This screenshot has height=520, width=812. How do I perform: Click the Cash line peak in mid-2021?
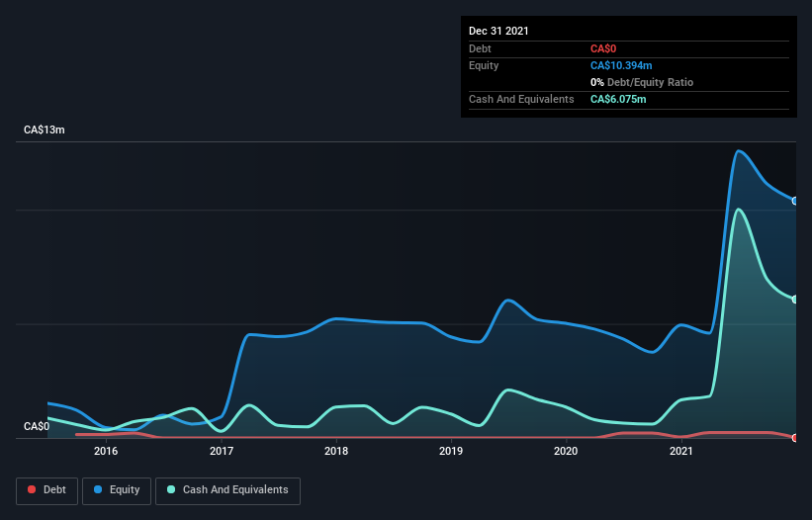tap(739, 210)
